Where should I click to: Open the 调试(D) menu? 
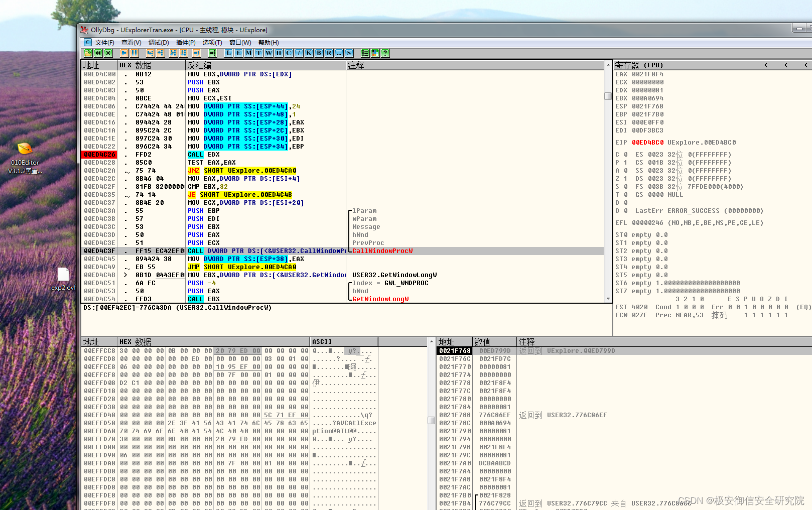(159, 43)
